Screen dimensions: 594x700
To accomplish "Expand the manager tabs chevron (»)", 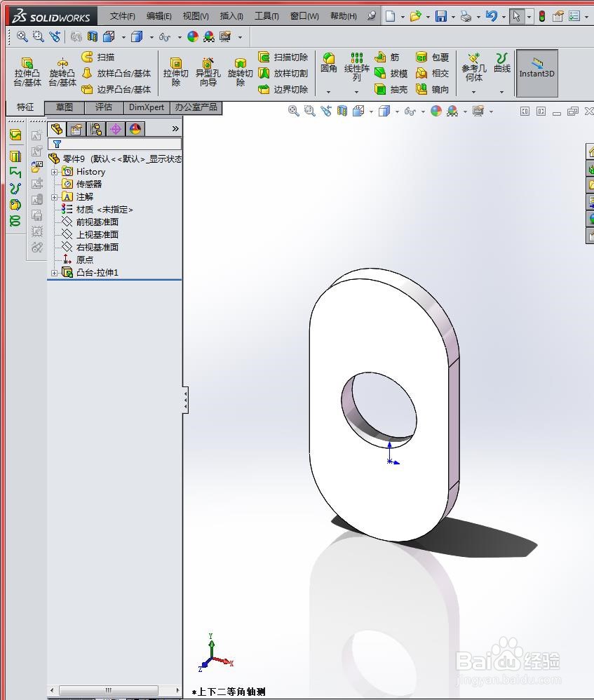I will point(175,129).
